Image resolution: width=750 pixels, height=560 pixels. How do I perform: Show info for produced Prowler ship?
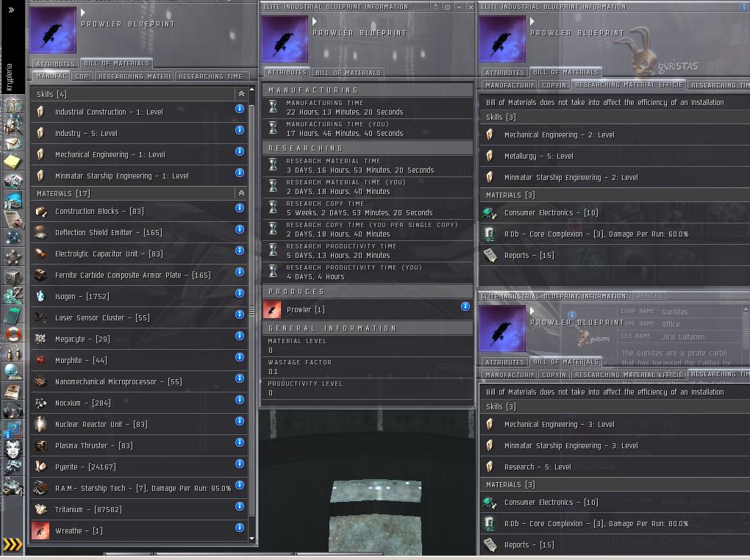click(465, 306)
